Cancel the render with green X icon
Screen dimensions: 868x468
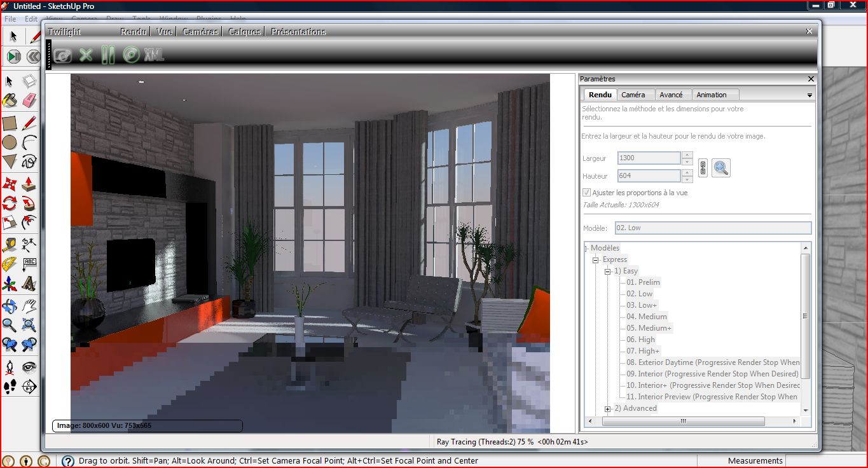pos(86,55)
